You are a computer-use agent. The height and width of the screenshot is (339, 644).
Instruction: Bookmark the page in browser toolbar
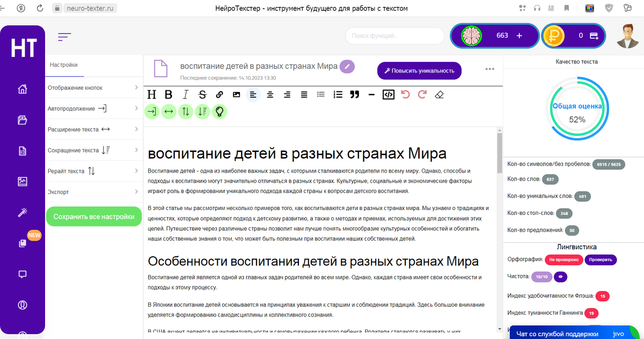click(567, 8)
